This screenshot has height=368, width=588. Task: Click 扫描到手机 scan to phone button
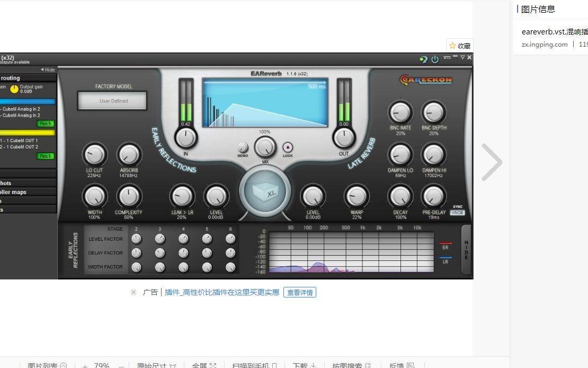tap(255, 365)
